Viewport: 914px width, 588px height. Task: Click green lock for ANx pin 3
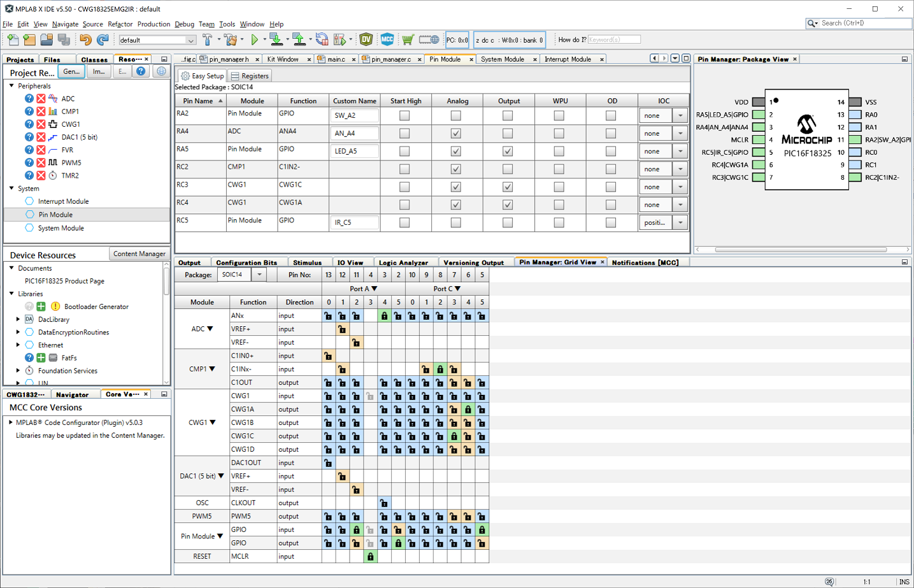click(x=384, y=315)
